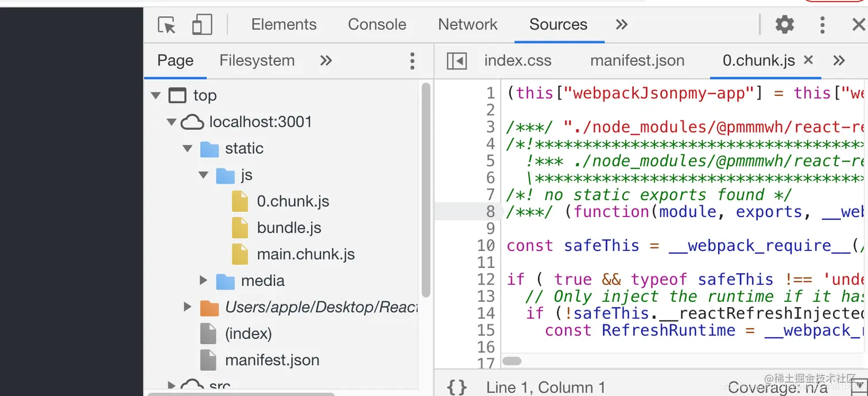This screenshot has height=396, width=868.
Task: Click the localhost:3001 label
Action: [261, 122]
